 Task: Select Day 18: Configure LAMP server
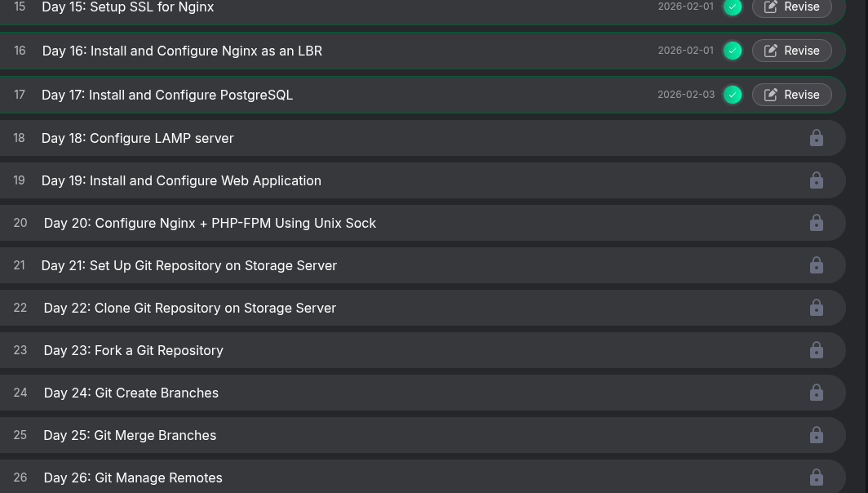(137, 138)
